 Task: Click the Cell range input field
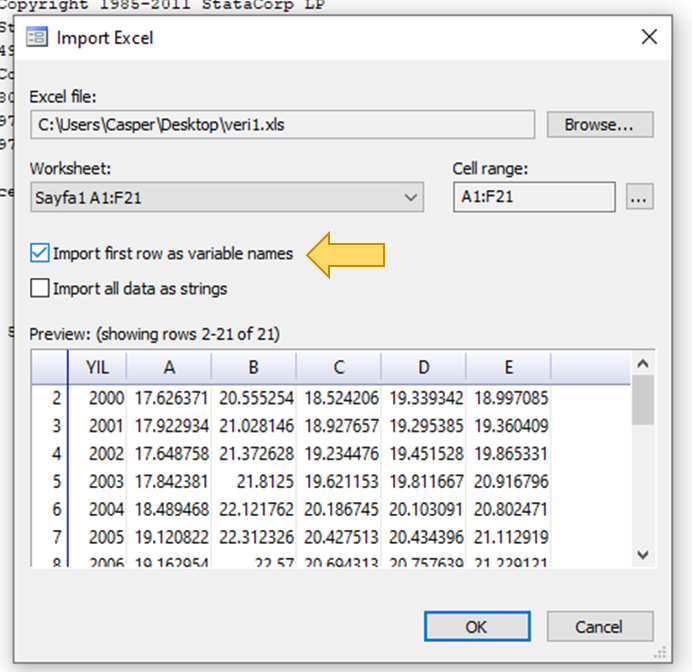533,197
